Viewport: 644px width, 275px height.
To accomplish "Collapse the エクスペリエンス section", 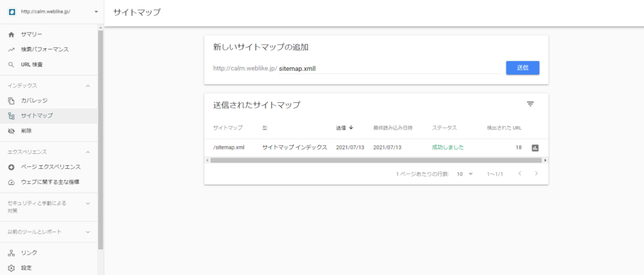I will 87,152.
